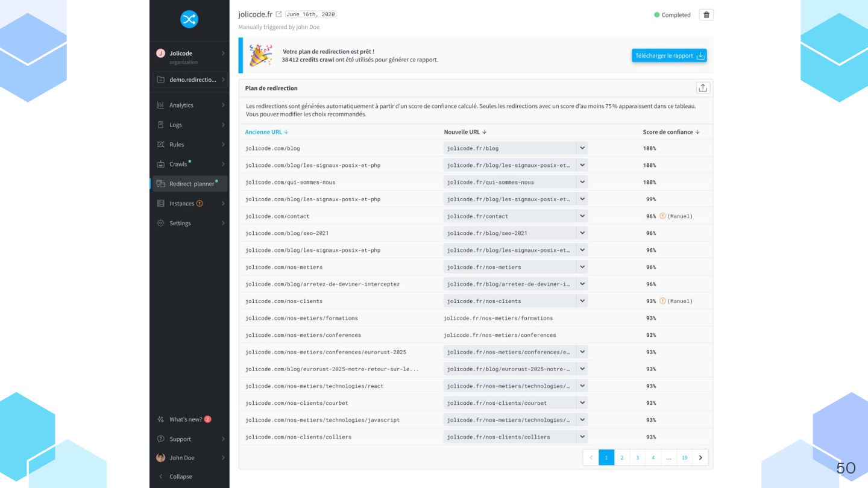Delete the report with trash icon
868x488 pixels.
(706, 15)
